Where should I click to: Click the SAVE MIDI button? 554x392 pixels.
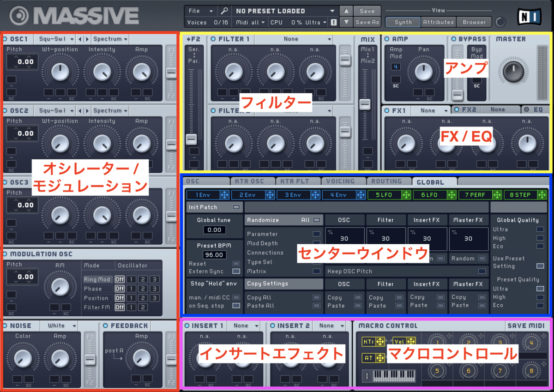[x=526, y=326]
